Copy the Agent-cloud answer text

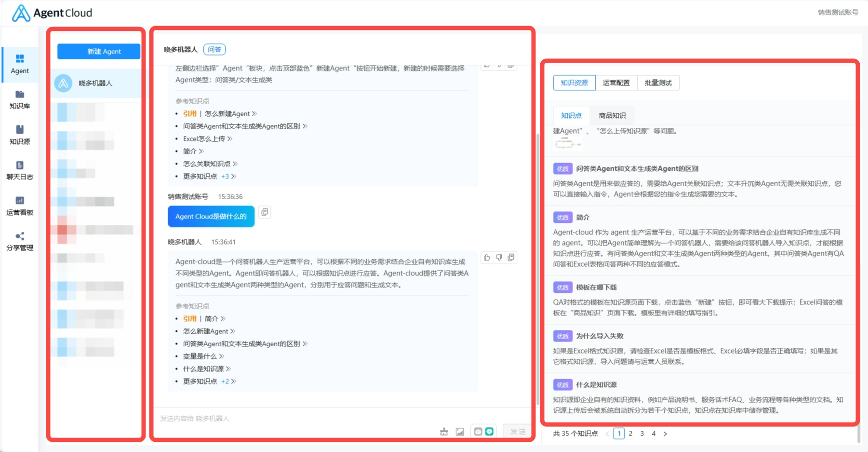click(x=511, y=258)
